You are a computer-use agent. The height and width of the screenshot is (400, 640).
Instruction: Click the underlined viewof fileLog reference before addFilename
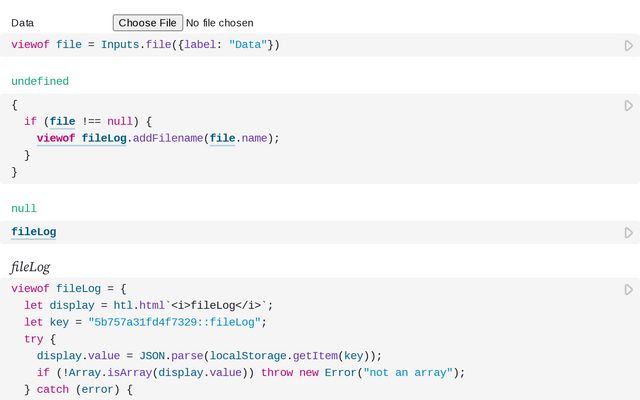tap(82, 138)
